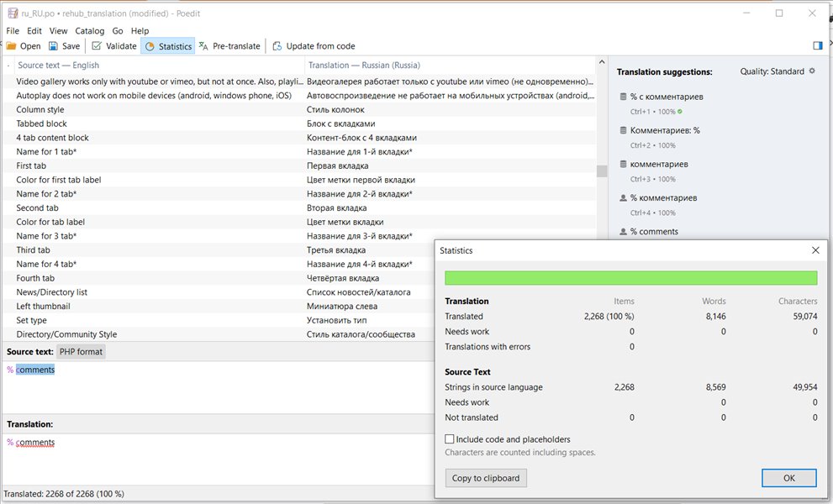Viewport: 833px width, 504px height.
Task: Click the Save disk icon
Action: (54, 46)
